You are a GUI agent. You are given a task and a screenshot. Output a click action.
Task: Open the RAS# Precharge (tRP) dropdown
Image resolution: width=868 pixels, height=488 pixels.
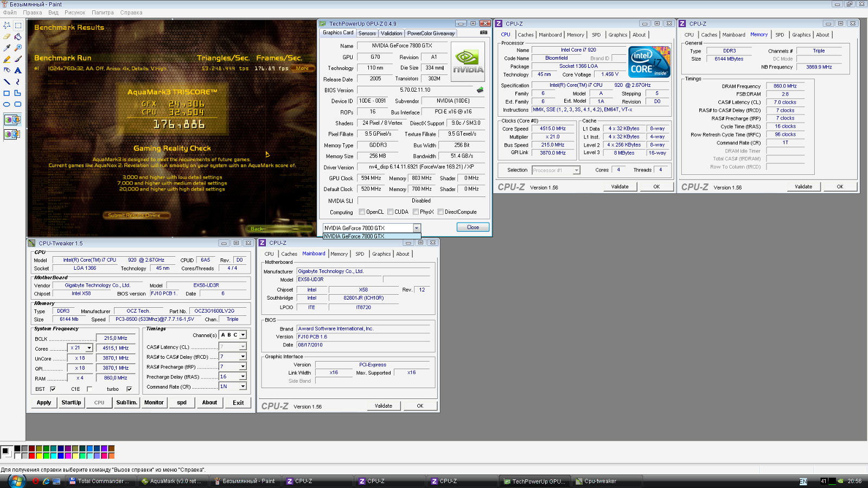click(x=243, y=366)
